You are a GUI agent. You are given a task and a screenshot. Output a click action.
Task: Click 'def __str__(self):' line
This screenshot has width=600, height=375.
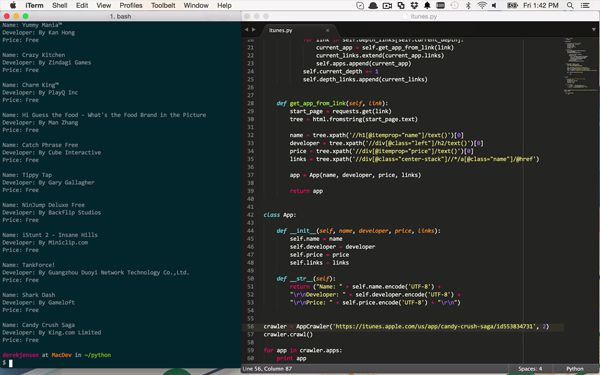(306, 279)
